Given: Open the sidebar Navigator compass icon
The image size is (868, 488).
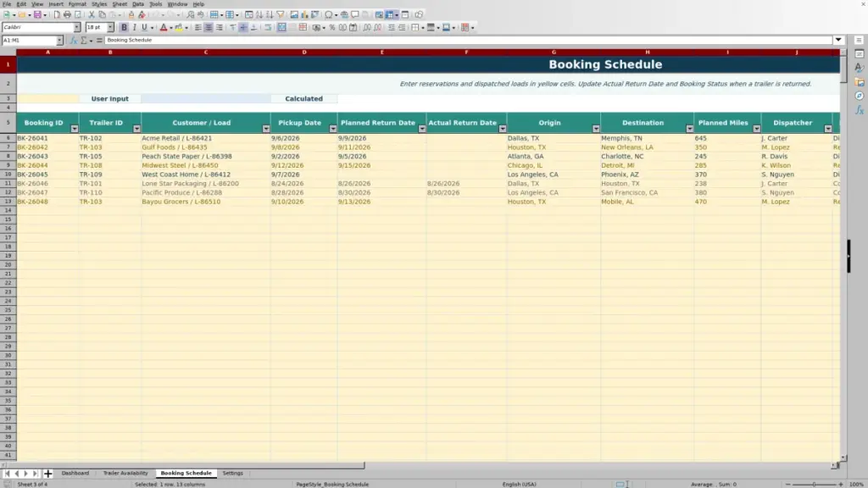Looking at the screenshot, I should point(860,96).
